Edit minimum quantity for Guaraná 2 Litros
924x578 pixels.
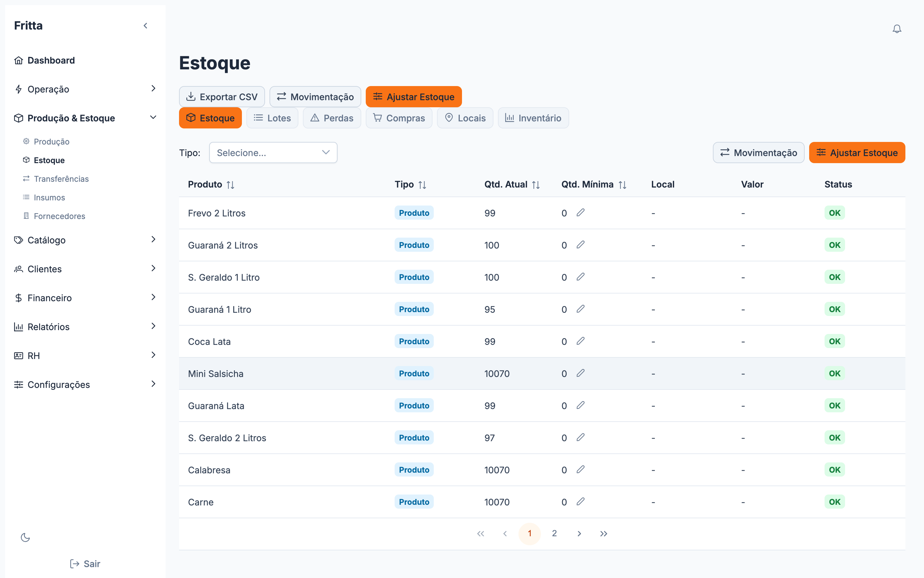[580, 245]
